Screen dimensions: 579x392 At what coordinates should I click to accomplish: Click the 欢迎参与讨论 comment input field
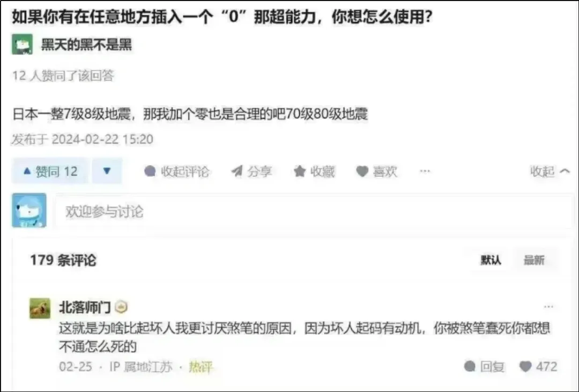(314, 212)
